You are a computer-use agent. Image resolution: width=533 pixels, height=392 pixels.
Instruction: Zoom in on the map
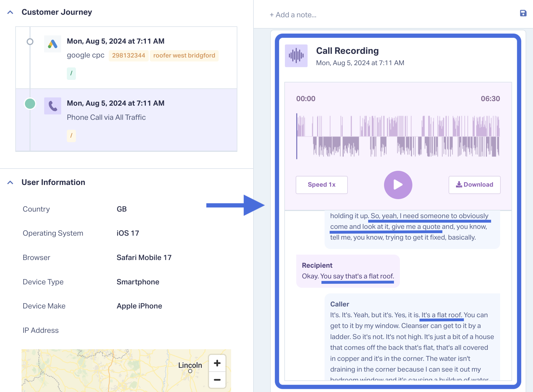217,363
